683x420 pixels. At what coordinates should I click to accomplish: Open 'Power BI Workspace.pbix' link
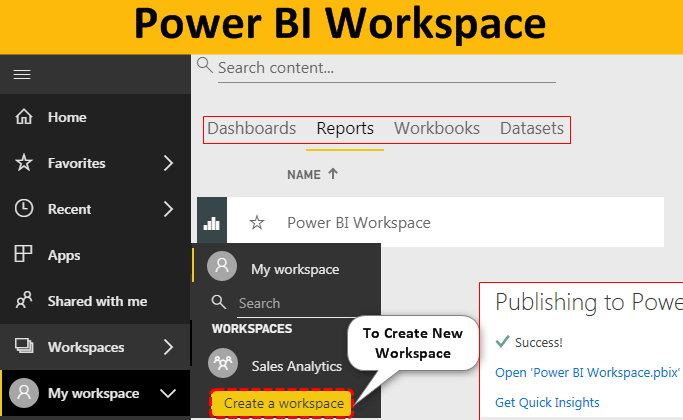point(587,372)
